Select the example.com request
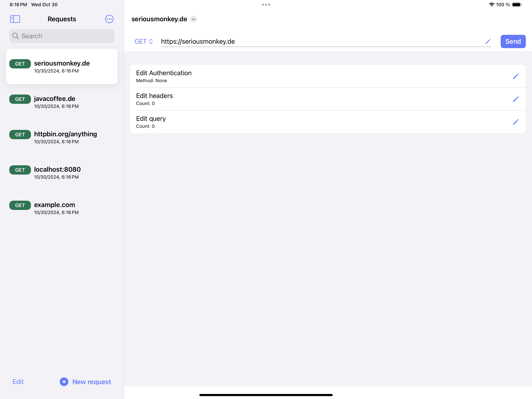The image size is (532, 399). pos(62,208)
